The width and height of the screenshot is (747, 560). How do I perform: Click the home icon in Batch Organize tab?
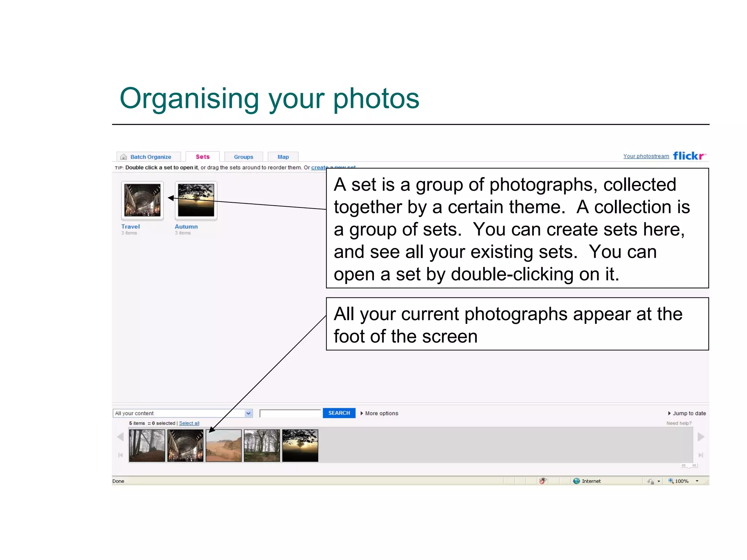[124, 157]
